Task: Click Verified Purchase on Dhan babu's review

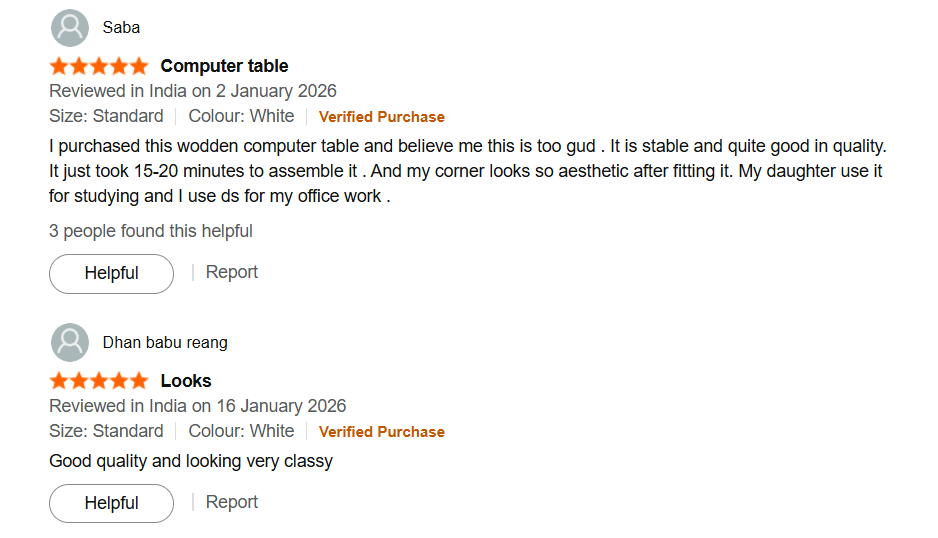Action: (382, 432)
